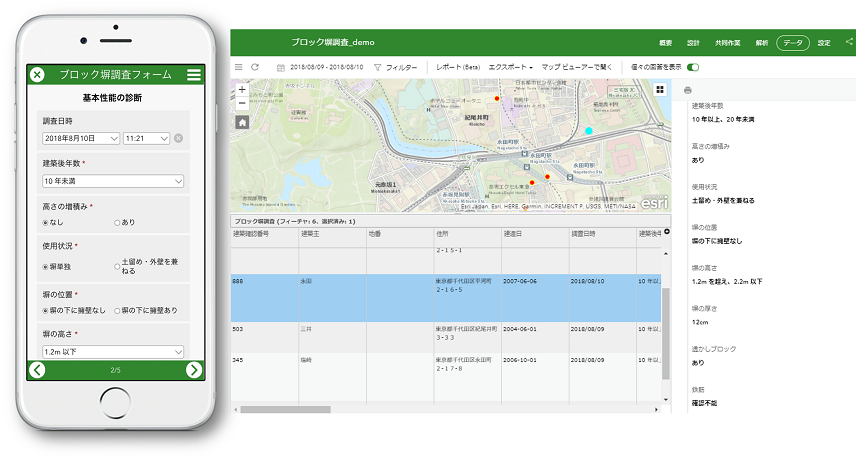Open the basemap grid switcher icon
Screen dimensions: 856x461
point(660,89)
